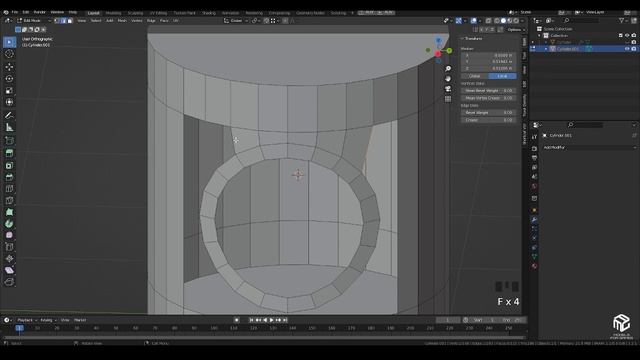Open the Modifiers wrench properties tab
640x360 pixels.
tap(534, 220)
